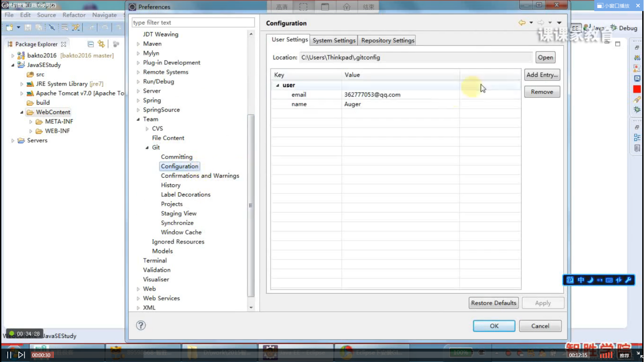This screenshot has height=362, width=644.
Task: Click the bakto2016 project icon
Action: coord(21,55)
